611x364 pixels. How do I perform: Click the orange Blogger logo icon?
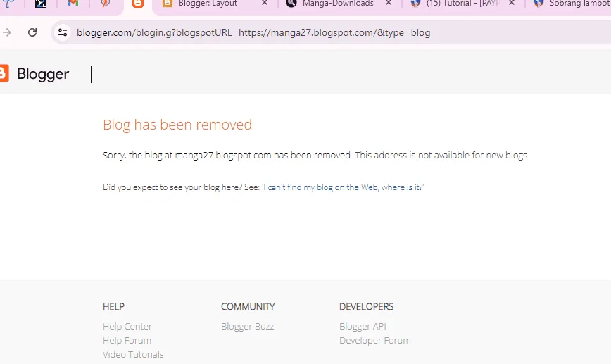4,74
